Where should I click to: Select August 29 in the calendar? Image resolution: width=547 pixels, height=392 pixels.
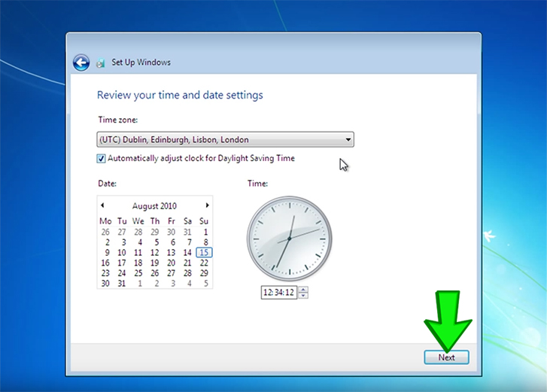click(x=204, y=273)
